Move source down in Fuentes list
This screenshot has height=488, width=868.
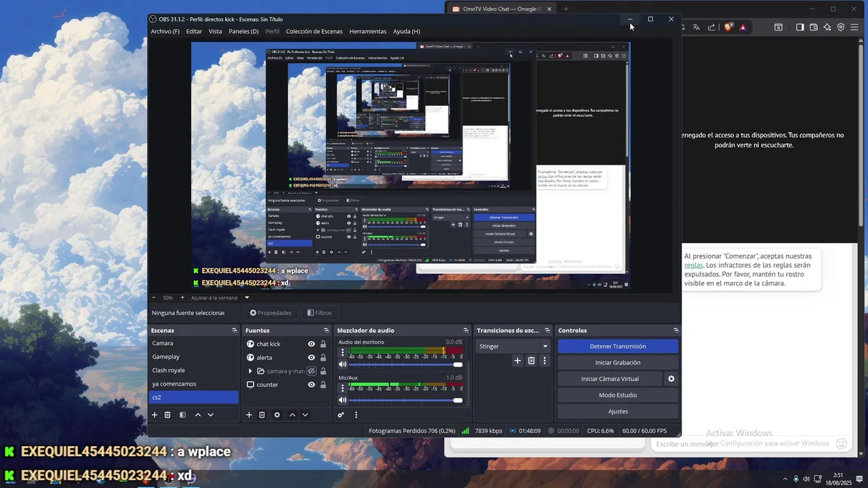(304, 415)
